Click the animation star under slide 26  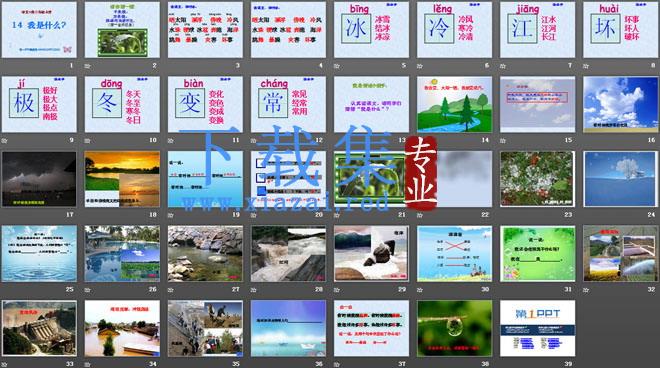(88, 290)
